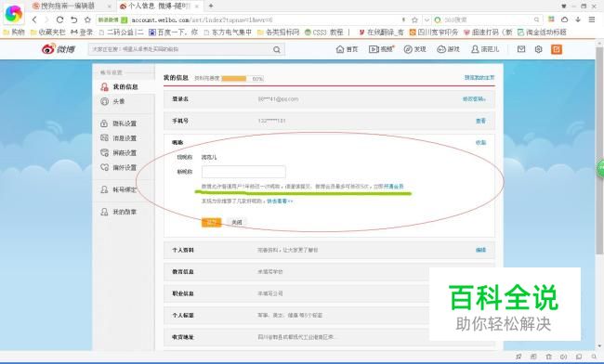Click the orange save button
This screenshot has height=364, width=604.
click(x=211, y=222)
